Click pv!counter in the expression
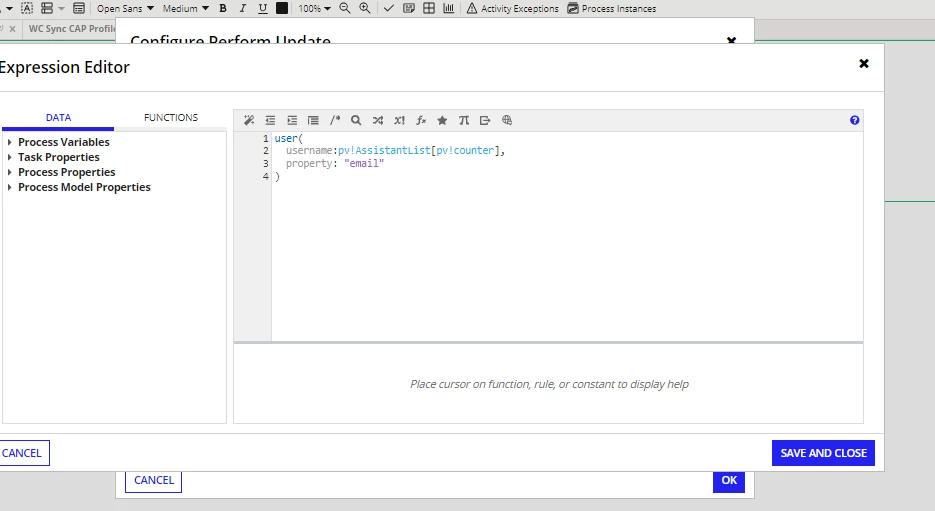Screen dimensions: 935x511 coord(465,151)
